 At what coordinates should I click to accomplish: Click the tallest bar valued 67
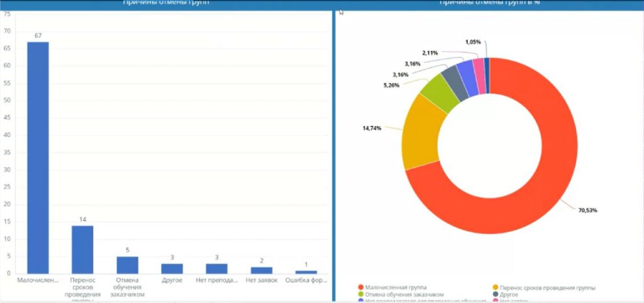coord(38,157)
